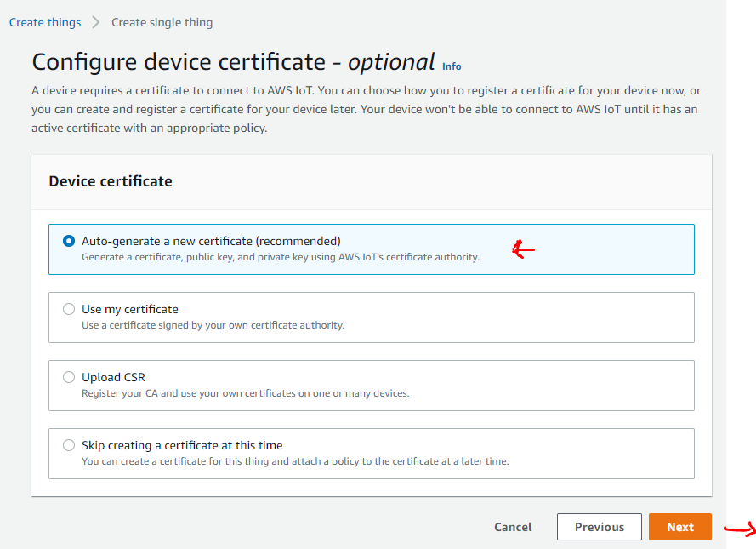Click the signed by your own certificate authority text

[x=213, y=325]
